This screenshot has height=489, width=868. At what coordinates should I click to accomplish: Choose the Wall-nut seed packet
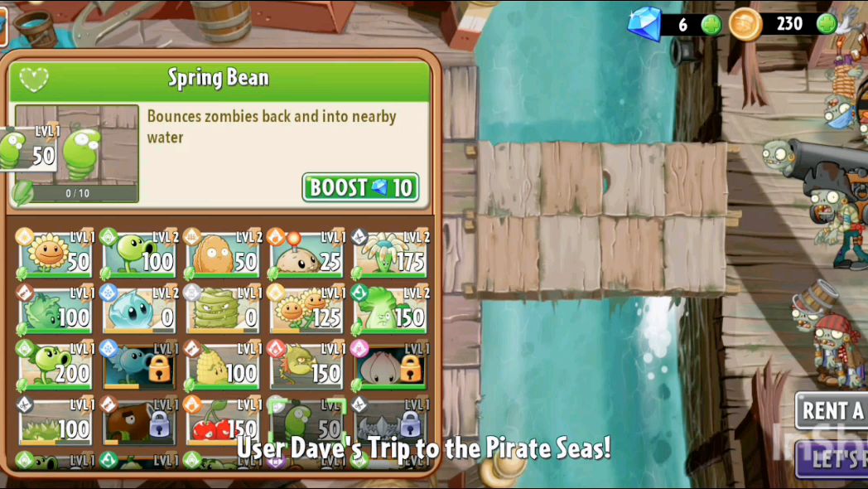click(223, 254)
